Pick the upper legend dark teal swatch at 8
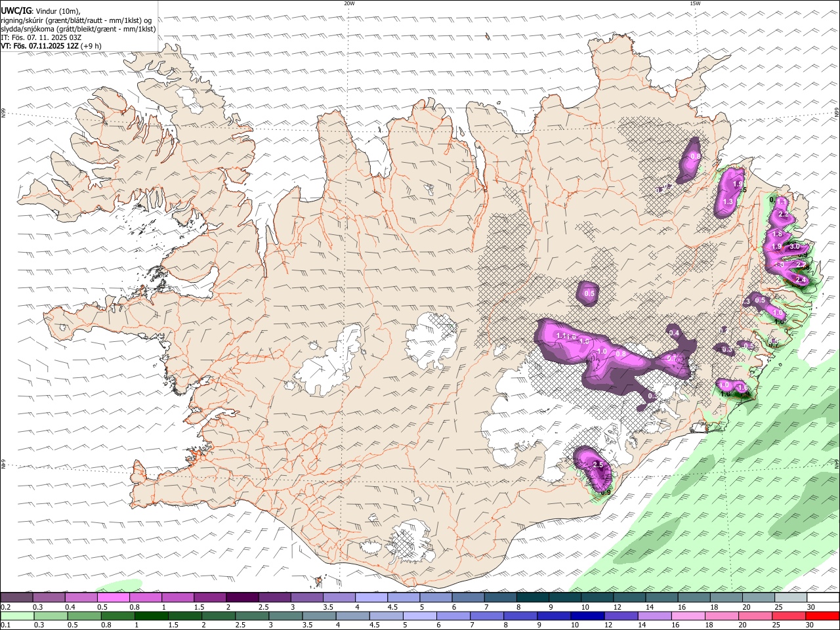The image size is (840, 630). click(533, 597)
